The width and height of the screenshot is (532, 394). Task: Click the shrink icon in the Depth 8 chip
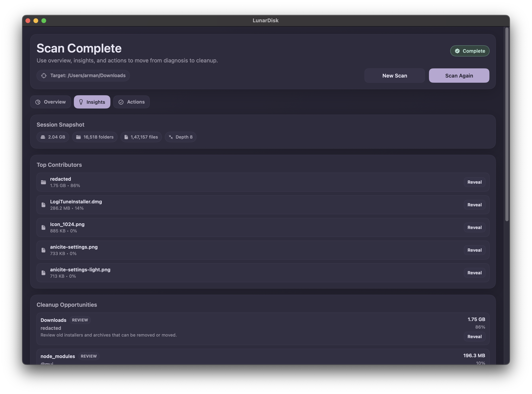click(171, 137)
